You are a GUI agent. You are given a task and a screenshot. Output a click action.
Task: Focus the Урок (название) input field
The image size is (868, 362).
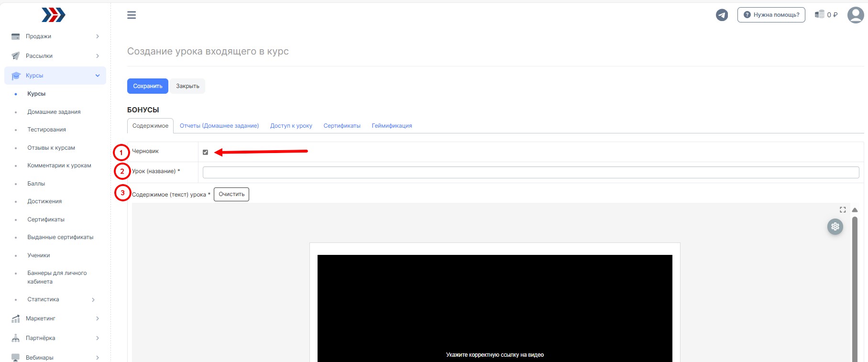pos(531,172)
